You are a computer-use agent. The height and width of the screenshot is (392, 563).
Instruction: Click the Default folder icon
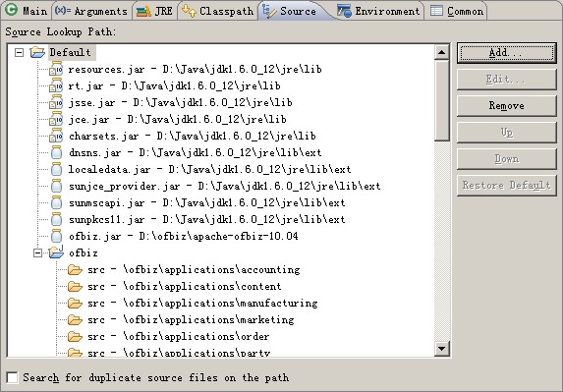pos(37,52)
